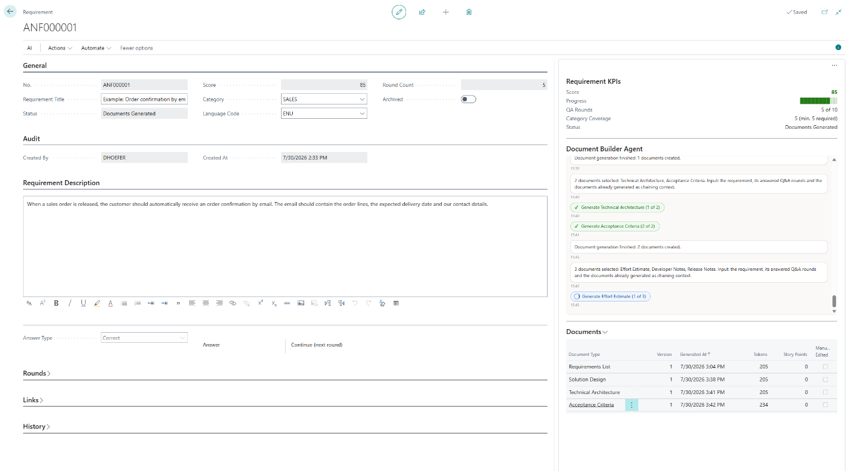Check Manually Edited for Requirements List
Image resolution: width=868 pixels, height=471 pixels.
[x=825, y=367]
